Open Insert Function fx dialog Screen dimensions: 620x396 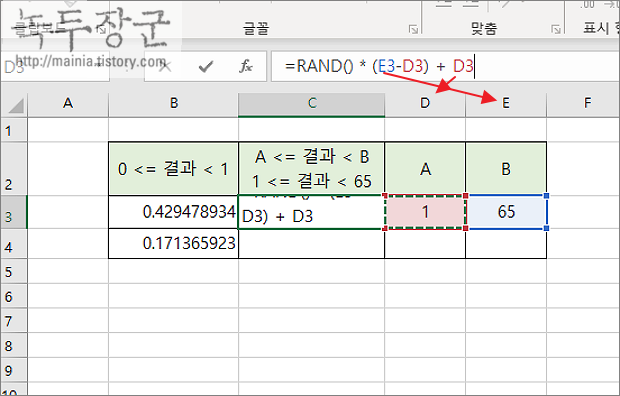pos(246,66)
